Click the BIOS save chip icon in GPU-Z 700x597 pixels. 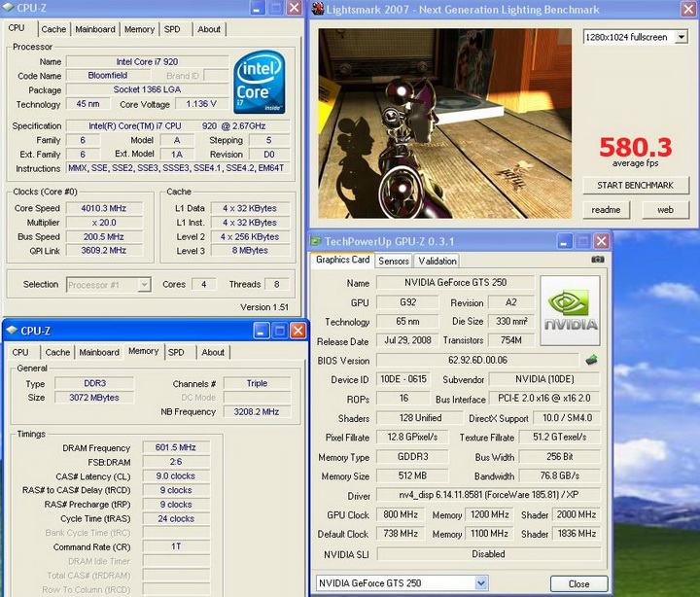click(x=591, y=360)
